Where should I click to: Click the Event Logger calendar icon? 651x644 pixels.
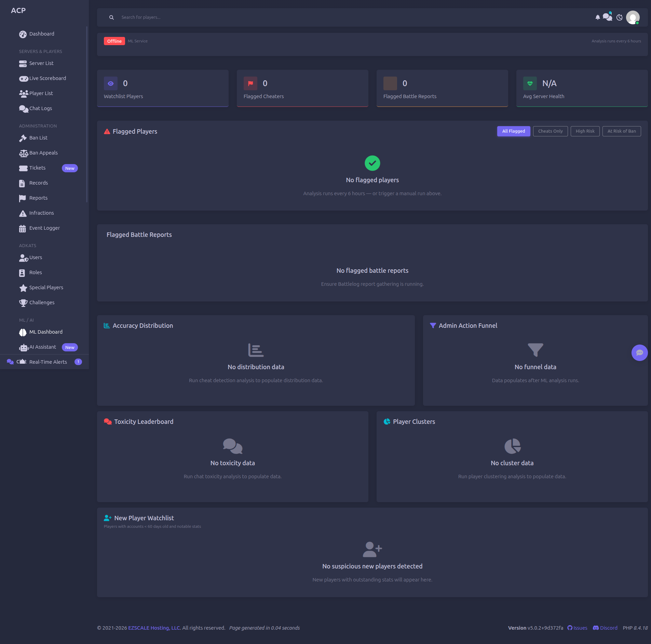coord(23,228)
